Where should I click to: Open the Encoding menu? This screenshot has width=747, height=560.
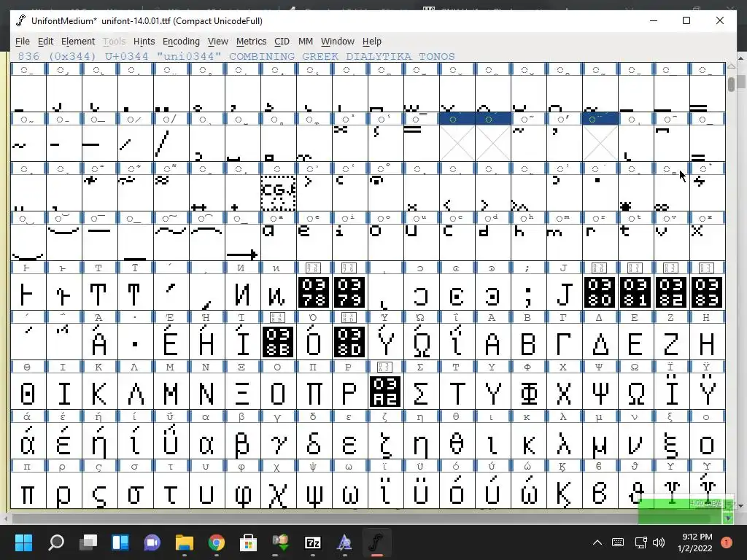pos(181,42)
